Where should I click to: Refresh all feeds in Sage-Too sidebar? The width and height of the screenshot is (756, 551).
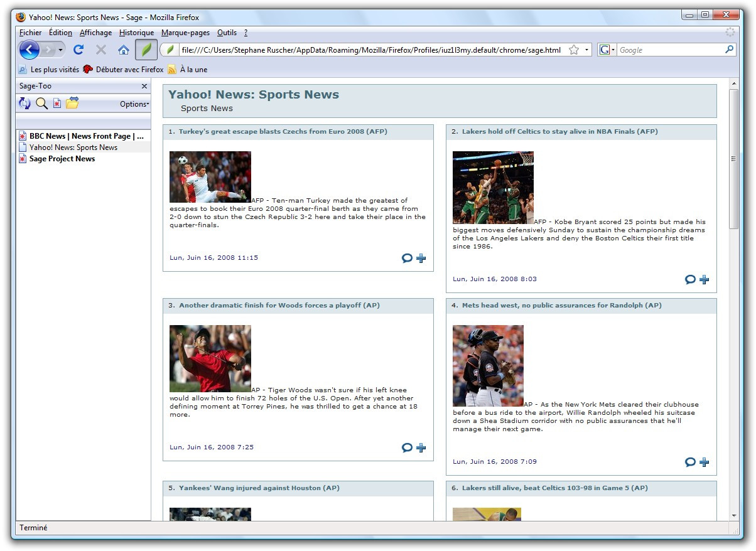click(x=24, y=104)
